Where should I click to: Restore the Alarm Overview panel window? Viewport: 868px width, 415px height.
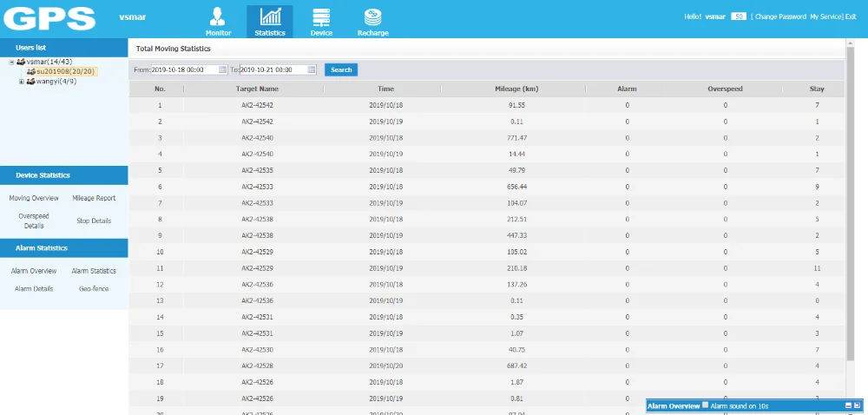[857, 405]
